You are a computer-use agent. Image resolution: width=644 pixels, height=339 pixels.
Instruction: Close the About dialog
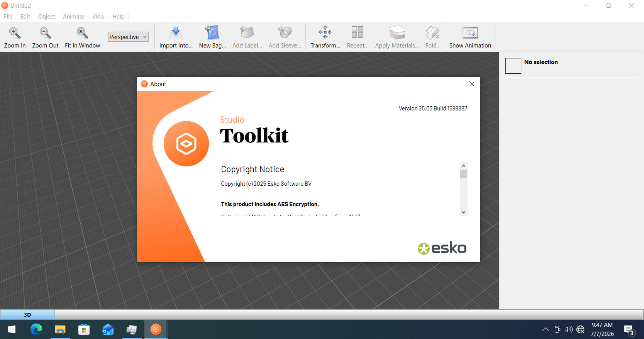coord(471,84)
